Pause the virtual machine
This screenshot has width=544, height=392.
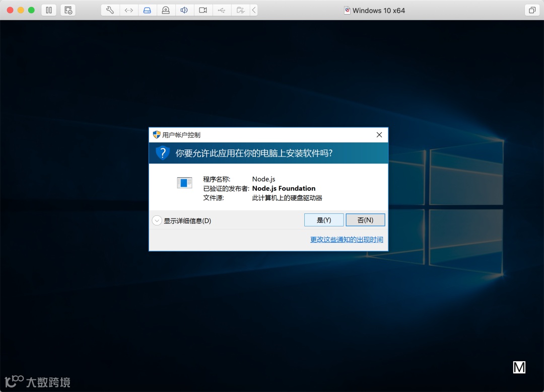49,10
